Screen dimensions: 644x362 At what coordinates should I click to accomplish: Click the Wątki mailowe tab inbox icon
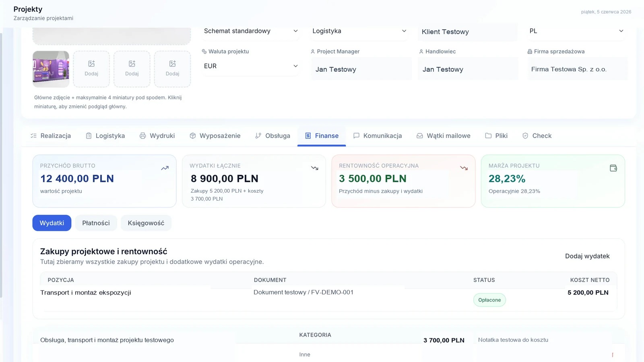[x=420, y=136]
